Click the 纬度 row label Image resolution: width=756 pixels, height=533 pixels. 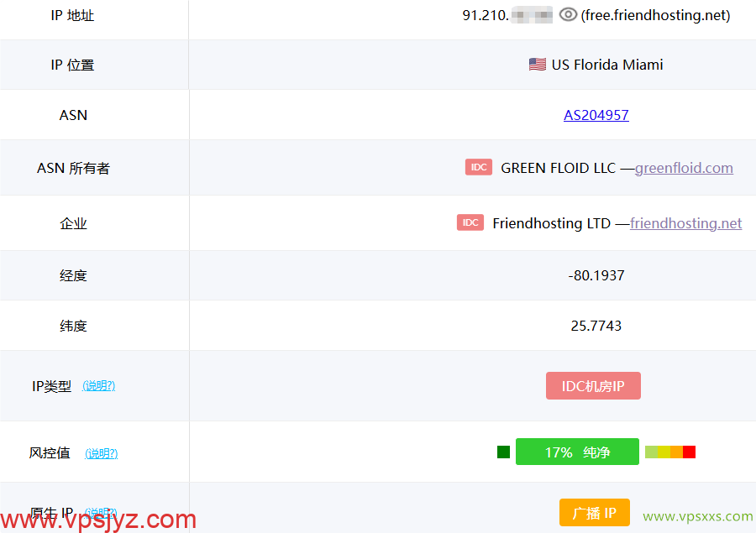pos(73,326)
